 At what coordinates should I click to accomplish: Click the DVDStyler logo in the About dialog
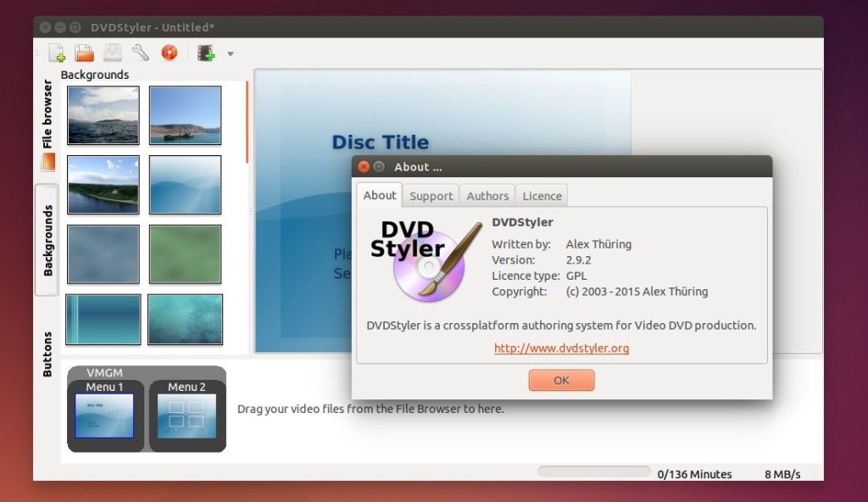coord(426,260)
